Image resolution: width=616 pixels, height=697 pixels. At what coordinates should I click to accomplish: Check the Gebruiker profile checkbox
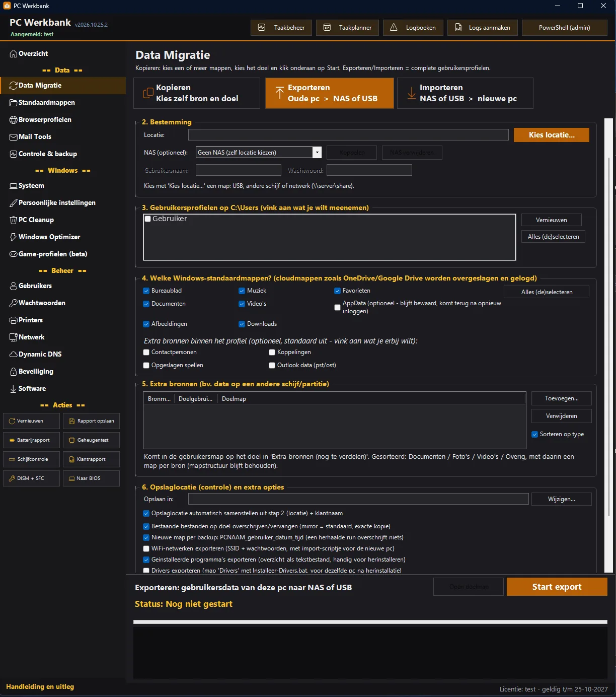click(x=148, y=219)
